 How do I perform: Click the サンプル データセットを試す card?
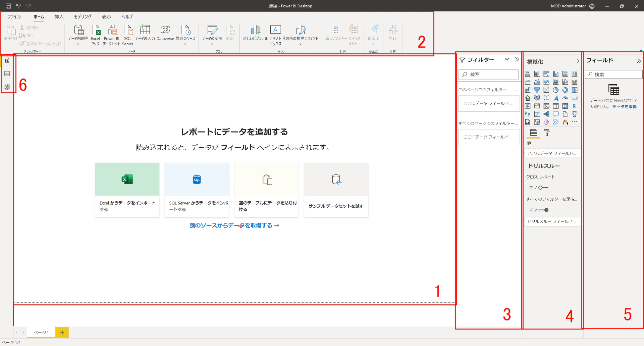[336, 190]
